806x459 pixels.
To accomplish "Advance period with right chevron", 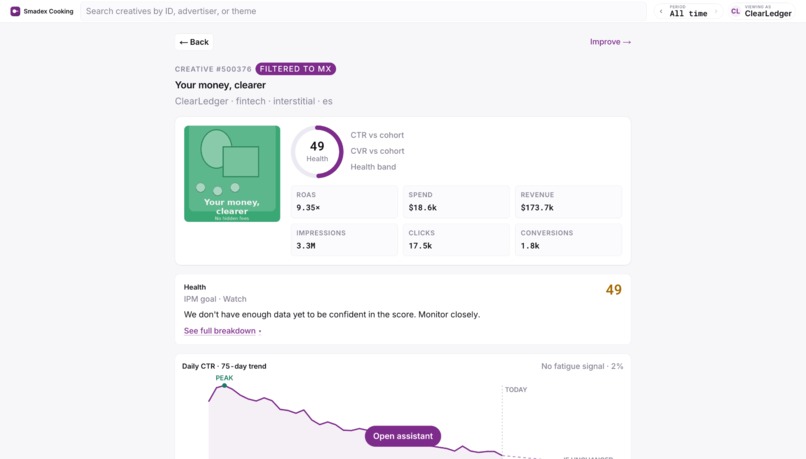I will [x=716, y=11].
